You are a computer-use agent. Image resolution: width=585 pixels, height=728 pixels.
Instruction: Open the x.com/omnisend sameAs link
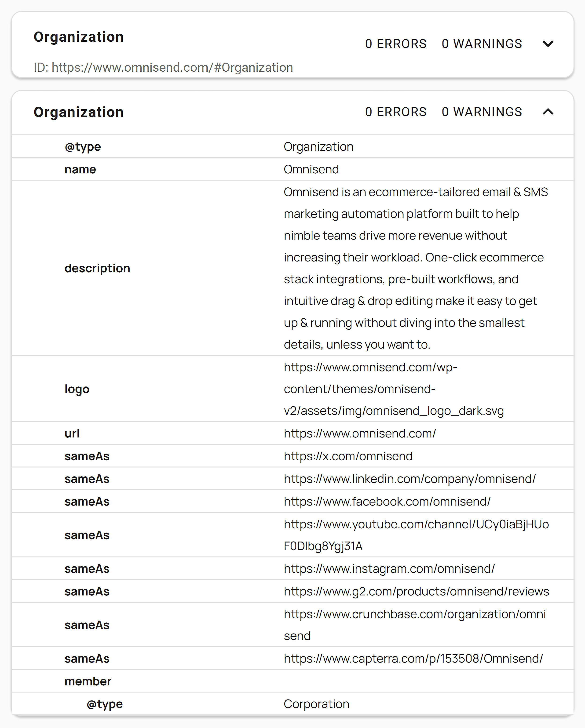[347, 456]
